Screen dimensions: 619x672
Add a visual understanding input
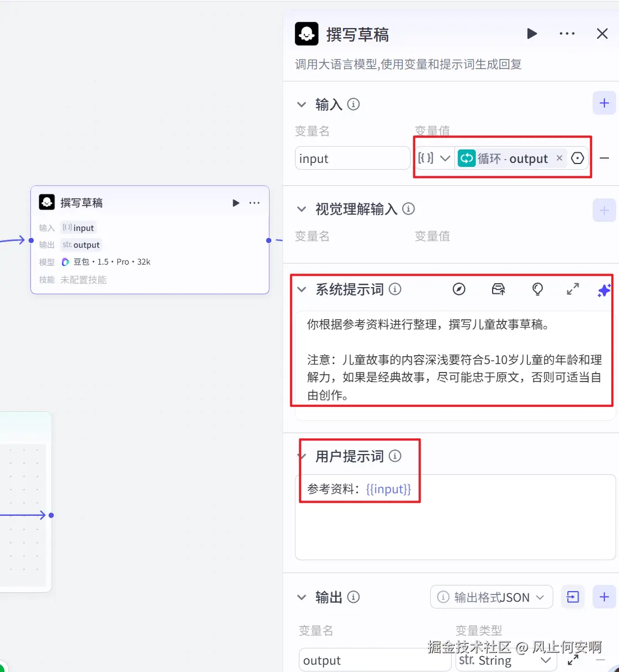604,210
